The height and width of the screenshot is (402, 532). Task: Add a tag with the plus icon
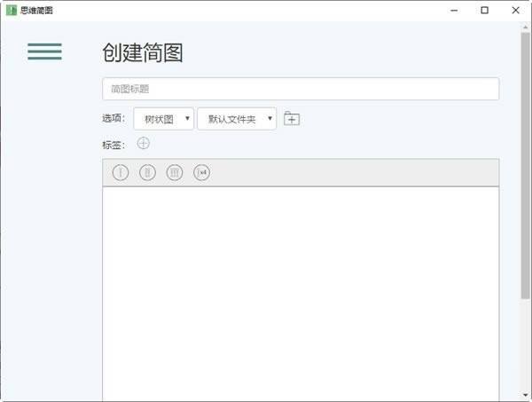144,144
